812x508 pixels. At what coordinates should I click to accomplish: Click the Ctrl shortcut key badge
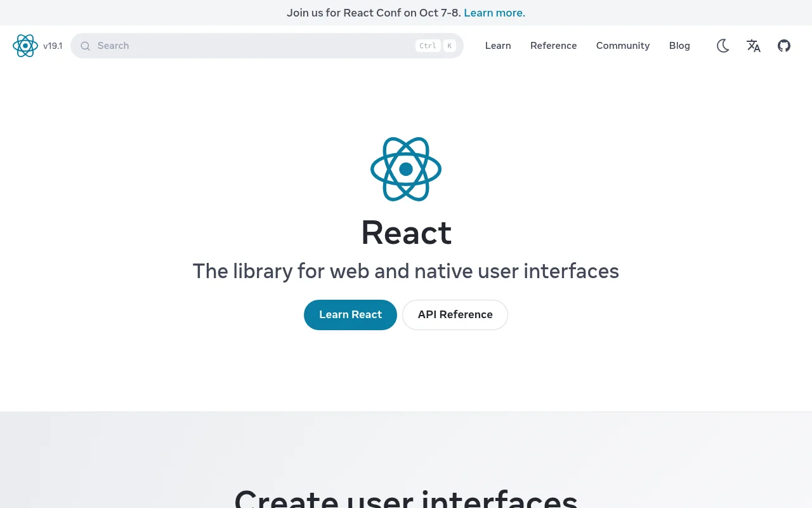click(x=428, y=46)
